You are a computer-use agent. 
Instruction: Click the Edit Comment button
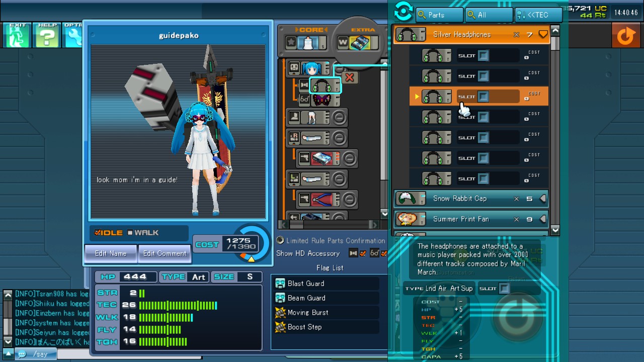point(165,253)
